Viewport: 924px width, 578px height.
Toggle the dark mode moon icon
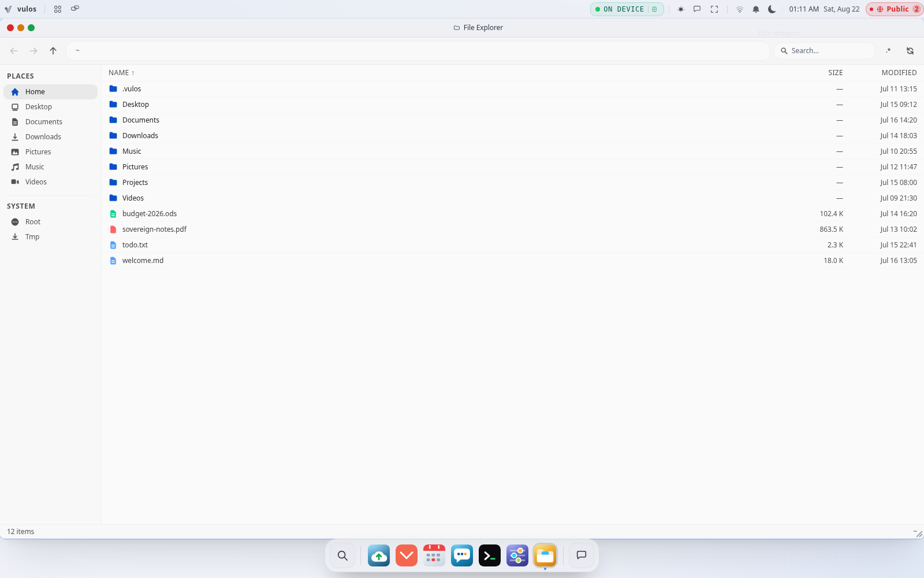772,9
